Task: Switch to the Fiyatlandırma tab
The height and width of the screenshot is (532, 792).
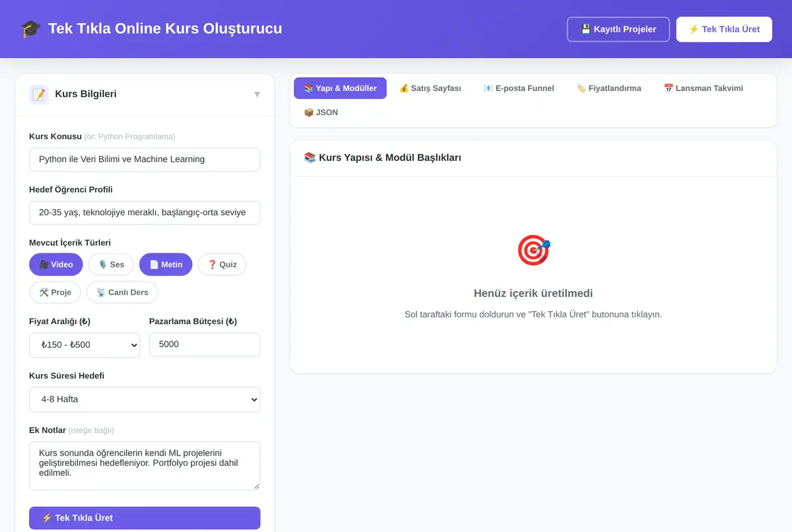Action: coord(609,88)
